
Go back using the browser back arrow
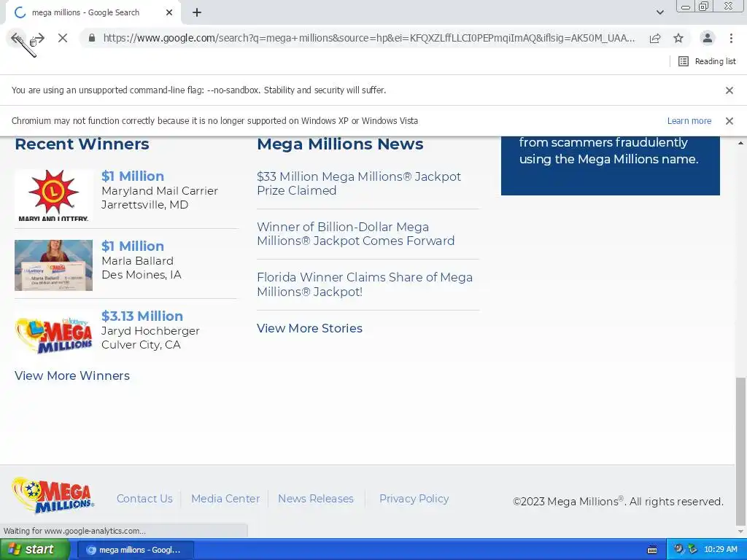click(16, 38)
